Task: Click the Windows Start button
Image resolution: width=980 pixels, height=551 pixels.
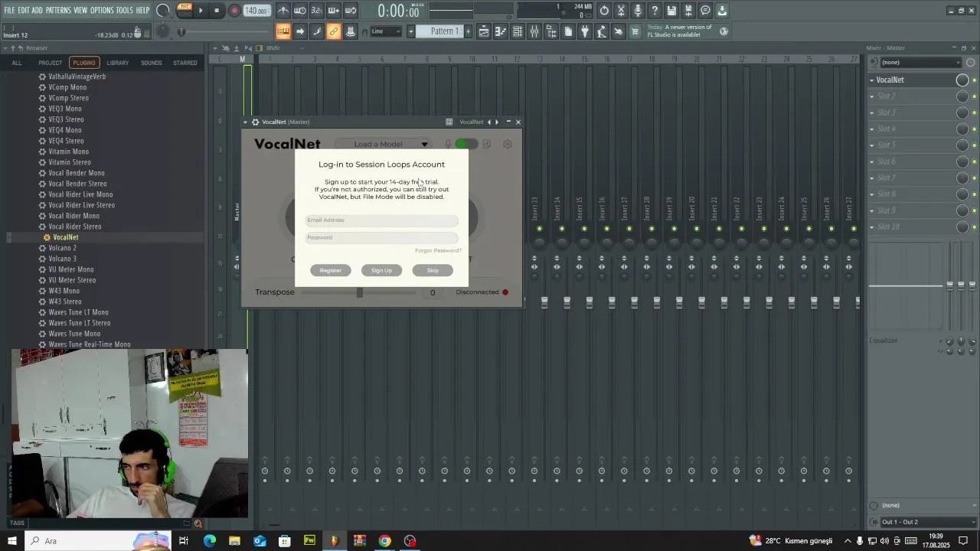Action: (12, 541)
